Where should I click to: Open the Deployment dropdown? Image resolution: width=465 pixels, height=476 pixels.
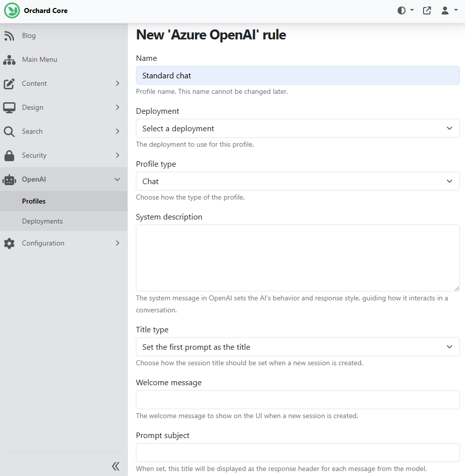pos(298,128)
